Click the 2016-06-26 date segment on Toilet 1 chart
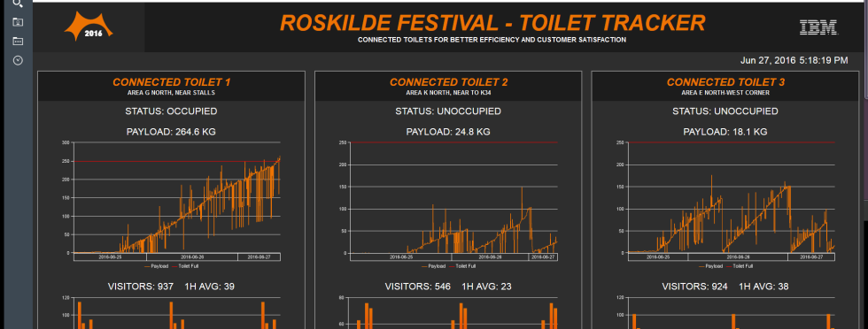Screen dimensions: 868x329 [x=191, y=256]
